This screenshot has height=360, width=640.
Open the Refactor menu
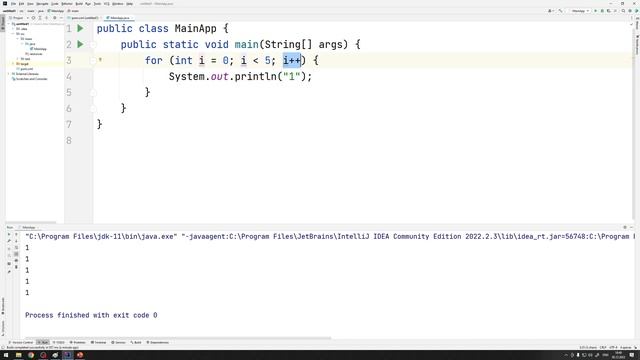pos(67,4)
